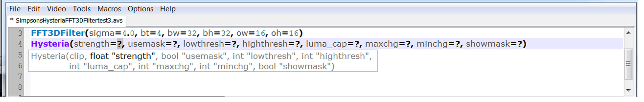Click the usemask parameter in the script

tap(146, 44)
